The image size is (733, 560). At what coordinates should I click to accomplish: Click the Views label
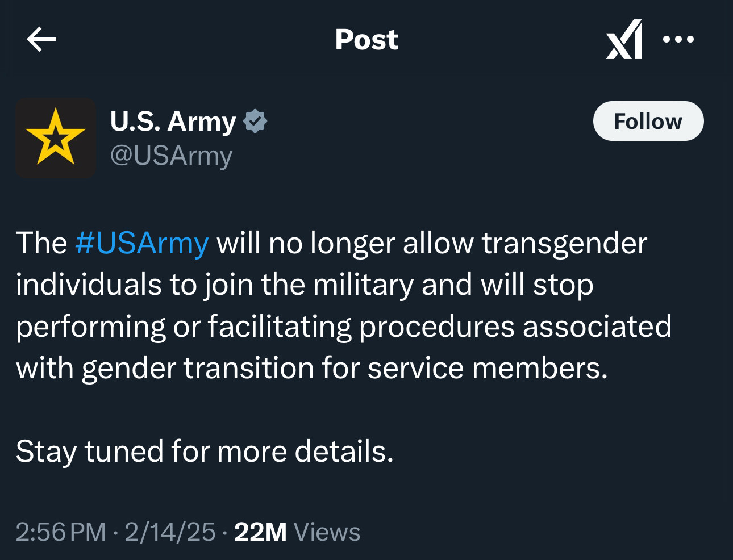(327, 532)
